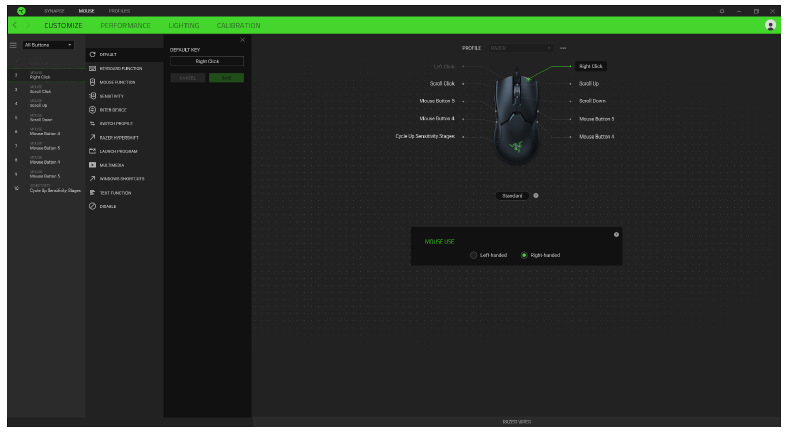
Task: Close the Default Key assignment panel
Action: tap(242, 40)
